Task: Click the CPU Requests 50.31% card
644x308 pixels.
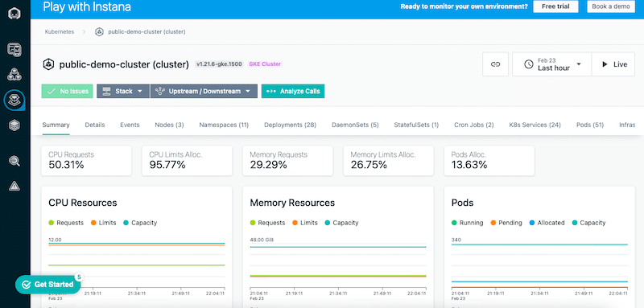Action: (86, 160)
